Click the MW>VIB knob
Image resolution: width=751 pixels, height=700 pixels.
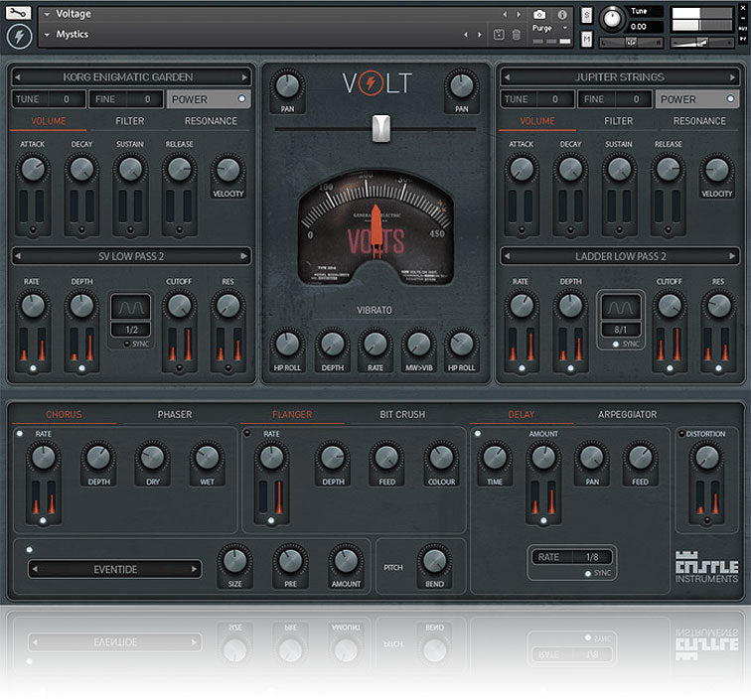click(418, 345)
